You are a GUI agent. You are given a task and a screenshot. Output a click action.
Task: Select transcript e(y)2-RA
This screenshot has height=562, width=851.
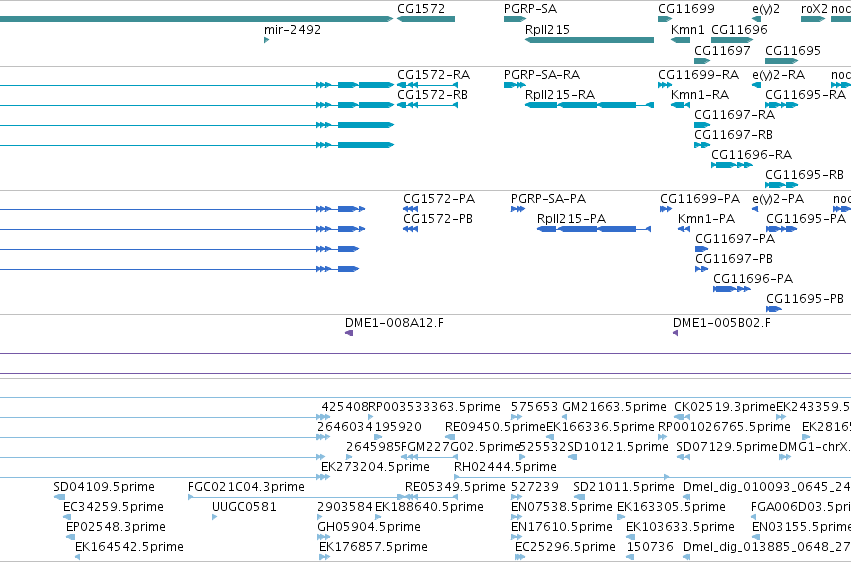coord(778,75)
